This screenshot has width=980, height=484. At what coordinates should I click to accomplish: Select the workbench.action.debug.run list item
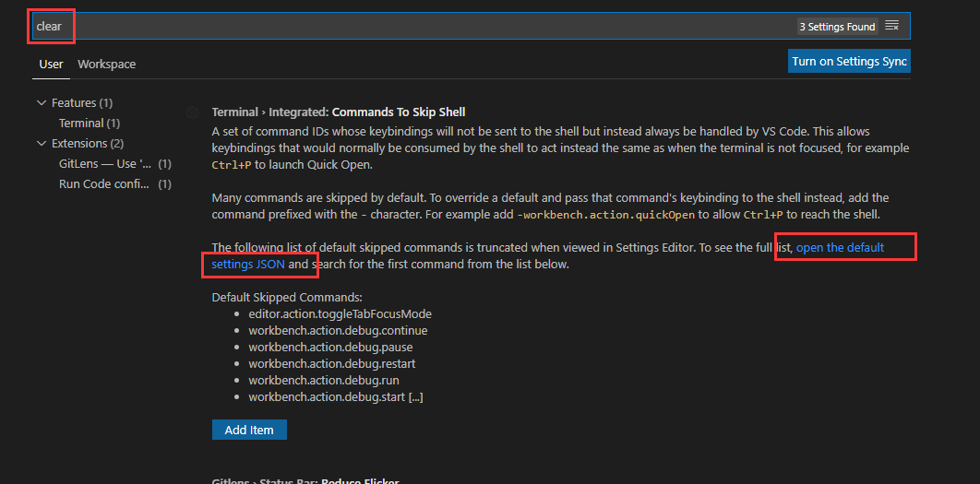324,380
